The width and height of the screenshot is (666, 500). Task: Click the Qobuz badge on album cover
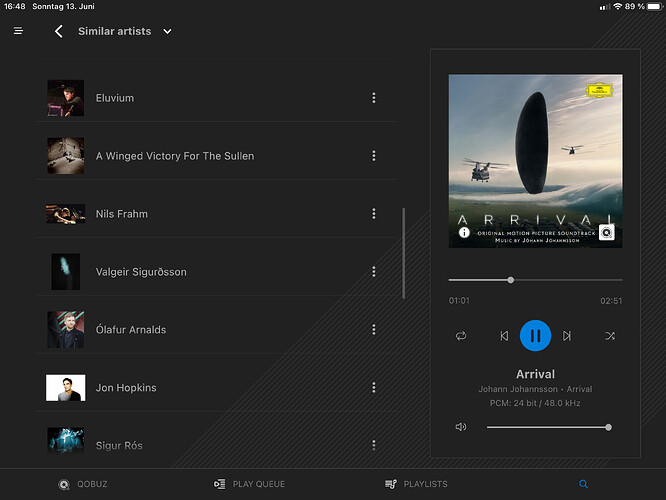point(606,233)
